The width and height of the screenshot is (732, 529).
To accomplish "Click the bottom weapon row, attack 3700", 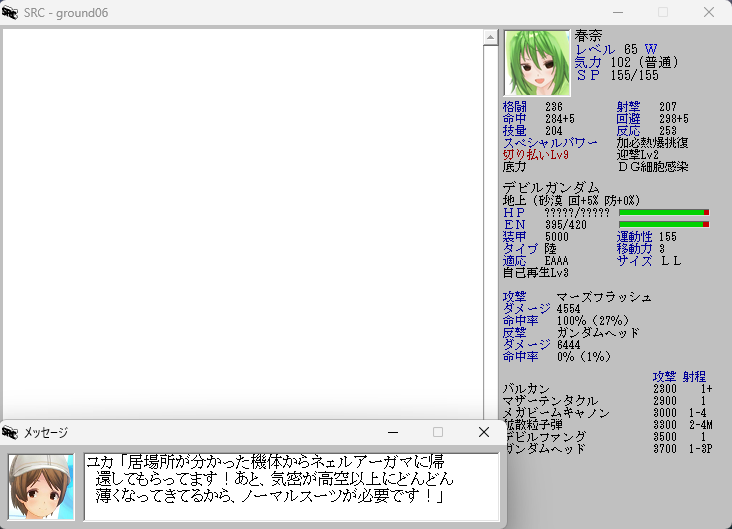I will (x=608, y=449).
